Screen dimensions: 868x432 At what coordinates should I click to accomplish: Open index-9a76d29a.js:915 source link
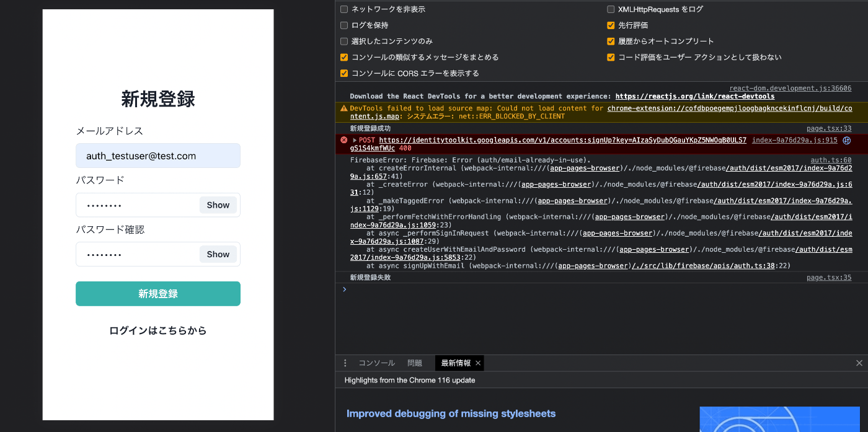pyautogui.click(x=795, y=141)
